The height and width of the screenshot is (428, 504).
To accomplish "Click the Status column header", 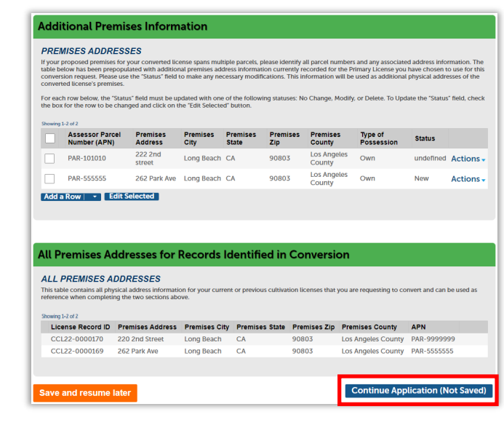I will pos(425,138).
